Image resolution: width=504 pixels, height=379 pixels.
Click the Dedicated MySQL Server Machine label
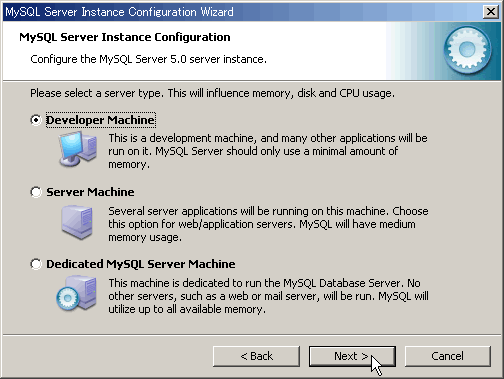141,264
